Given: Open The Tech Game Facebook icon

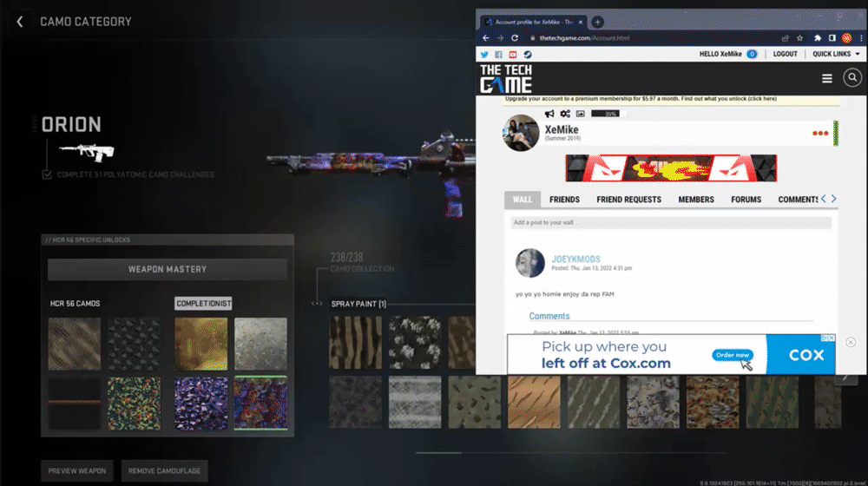Looking at the screenshot, I should tap(498, 55).
